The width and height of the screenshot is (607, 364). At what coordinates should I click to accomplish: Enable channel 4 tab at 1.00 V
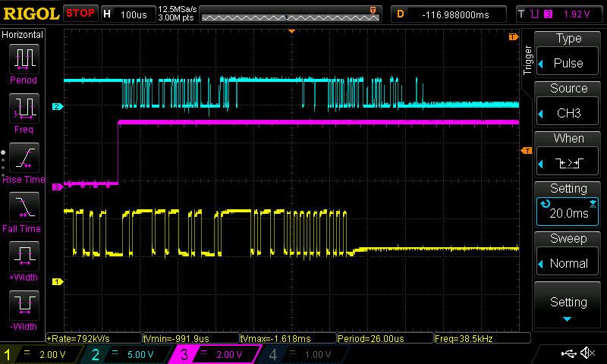click(x=304, y=354)
